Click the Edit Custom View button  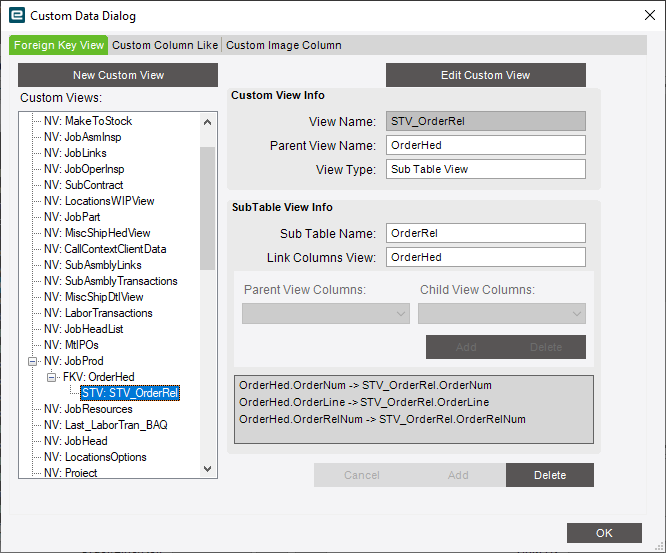pos(485,75)
